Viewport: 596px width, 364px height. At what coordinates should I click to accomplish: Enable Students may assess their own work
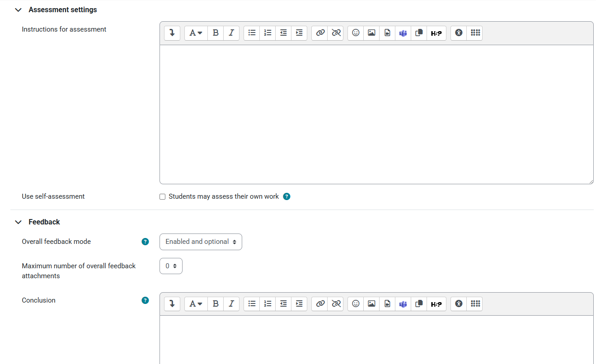[x=163, y=197]
